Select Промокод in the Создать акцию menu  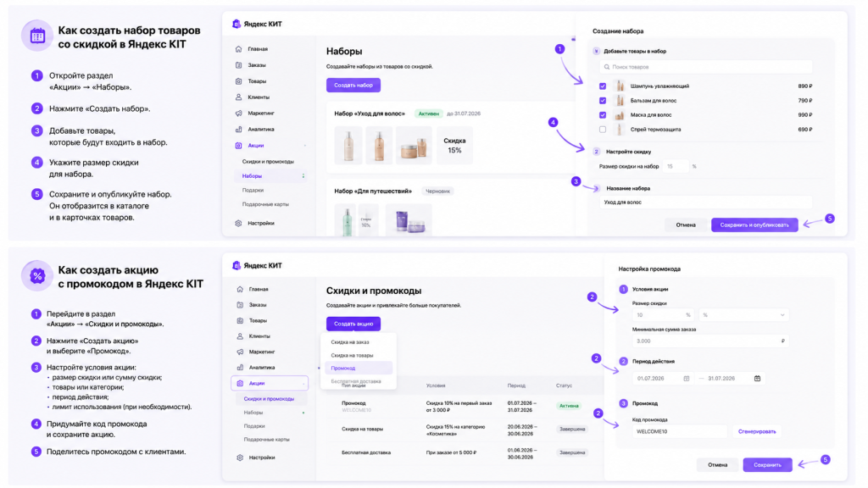tap(359, 369)
